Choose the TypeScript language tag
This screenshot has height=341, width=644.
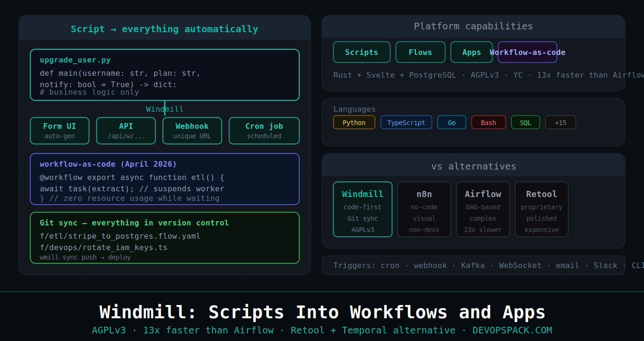pos(406,122)
